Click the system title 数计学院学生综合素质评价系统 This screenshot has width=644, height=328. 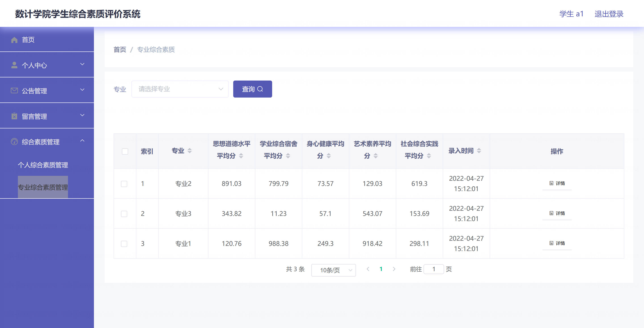pyautogui.click(x=78, y=14)
